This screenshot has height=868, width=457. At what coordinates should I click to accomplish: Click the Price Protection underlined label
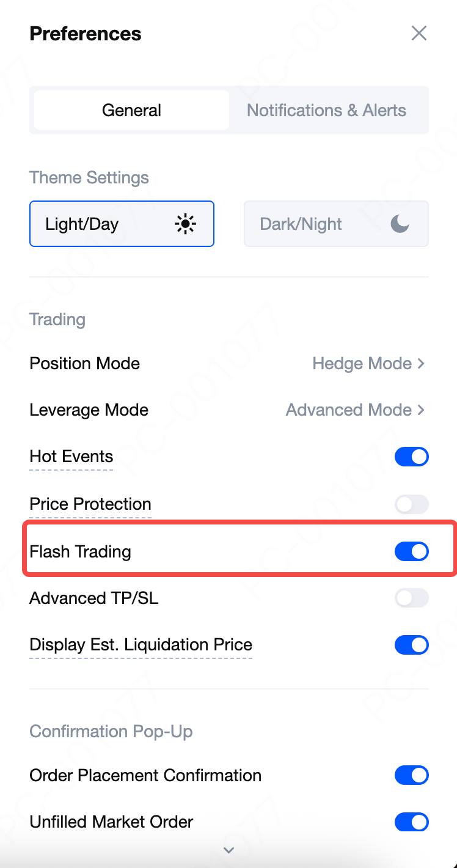point(90,504)
